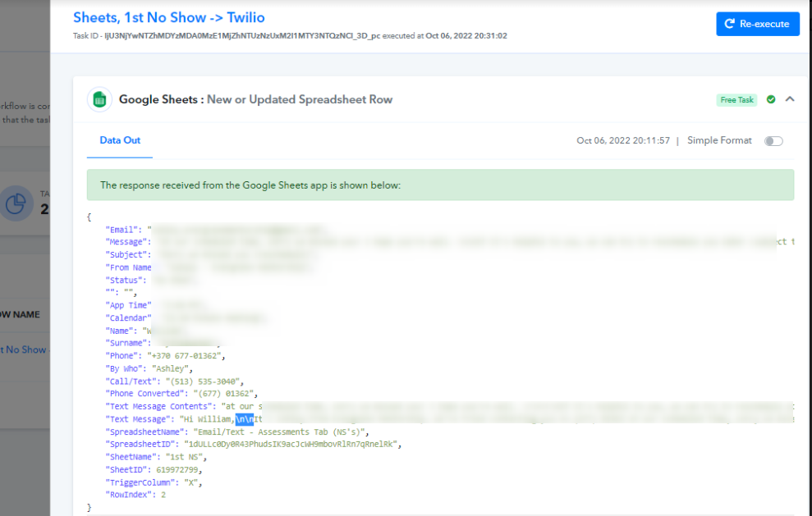Click the By Who value 'Ashley'
The height and width of the screenshot is (516, 812).
click(x=172, y=369)
